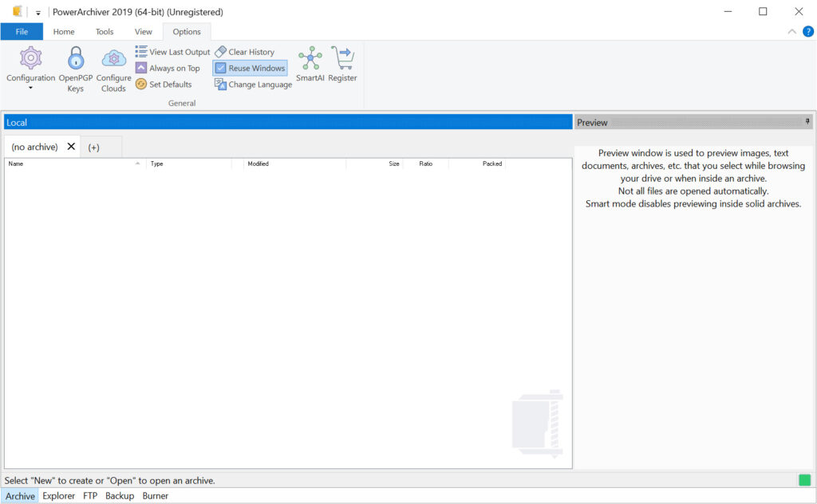The height and width of the screenshot is (504, 817).
Task: Sort by Ratio column header
Action: pyautogui.click(x=426, y=163)
